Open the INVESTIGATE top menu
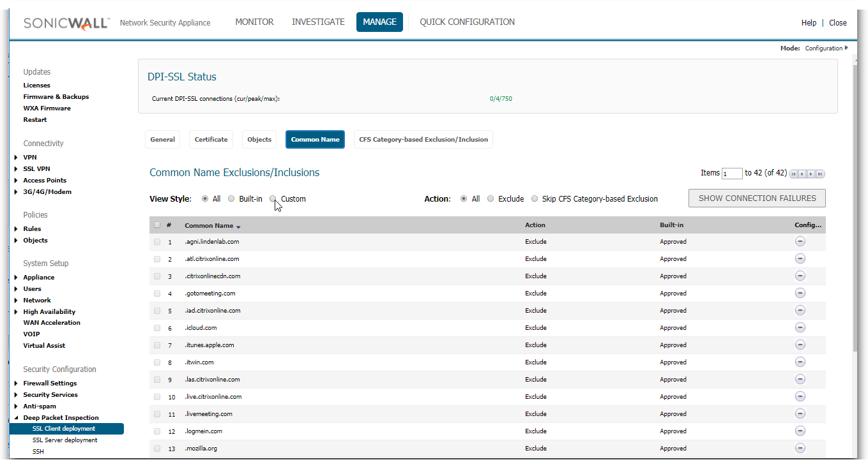Viewport: 868px width, 469px height. pyautogui.click(x=318, y=22)
